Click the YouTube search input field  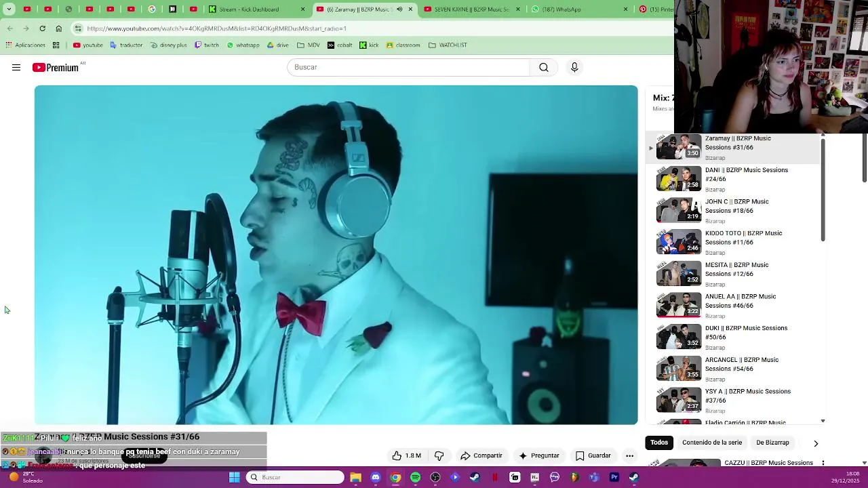(x=408, y=67)
